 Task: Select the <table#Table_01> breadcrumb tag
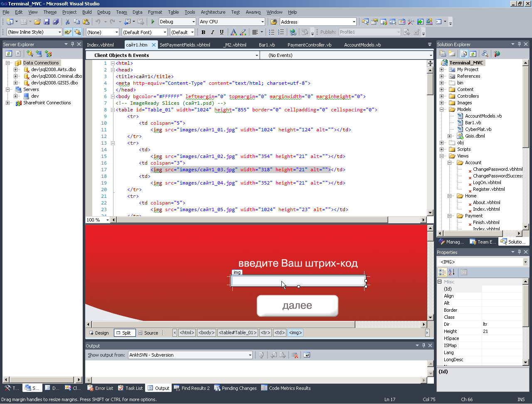tap(237, 333)
